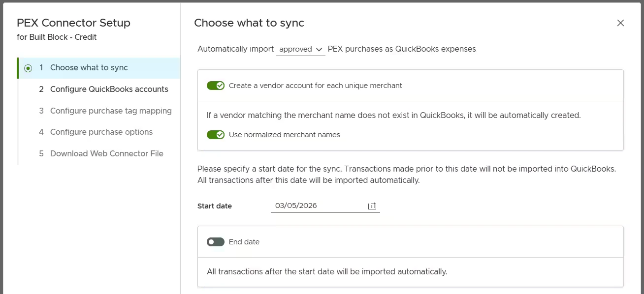The image size is (644, 294).
Task: Click the Choose what to sync heading
Action: click(249, 23)
